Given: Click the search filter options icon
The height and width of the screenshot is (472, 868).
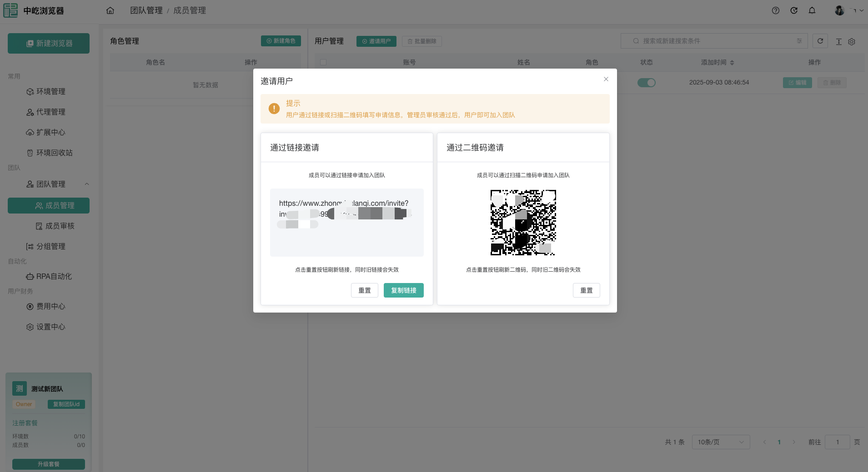Looking at the screenshot, I should pos(799,41).
